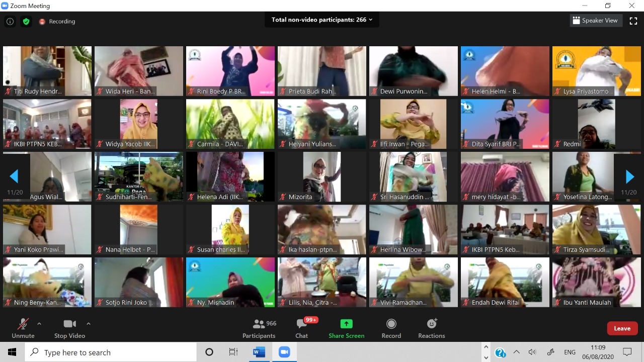
Task: Go to previous page of participants
Action: pyautogui.click(x=14, y=176)
